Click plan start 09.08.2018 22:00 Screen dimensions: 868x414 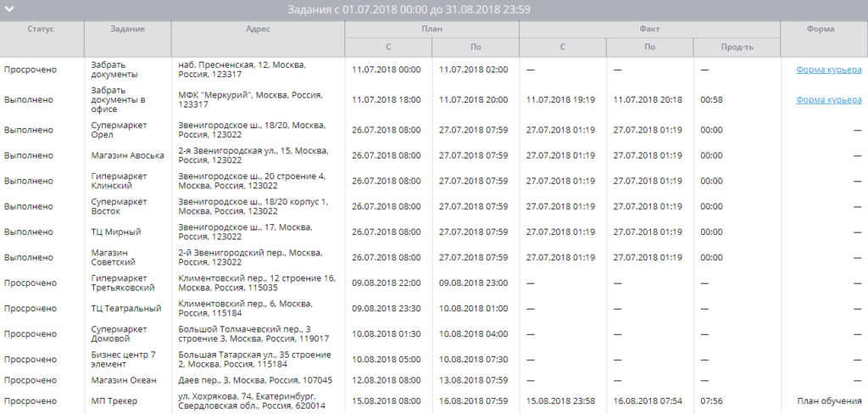pos(387,283)
